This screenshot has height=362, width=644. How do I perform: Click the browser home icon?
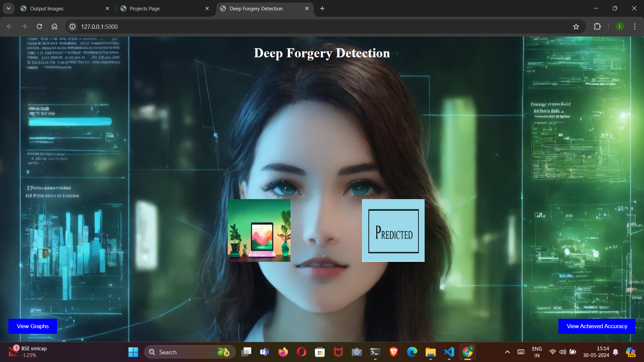click(x=54, y=26)
